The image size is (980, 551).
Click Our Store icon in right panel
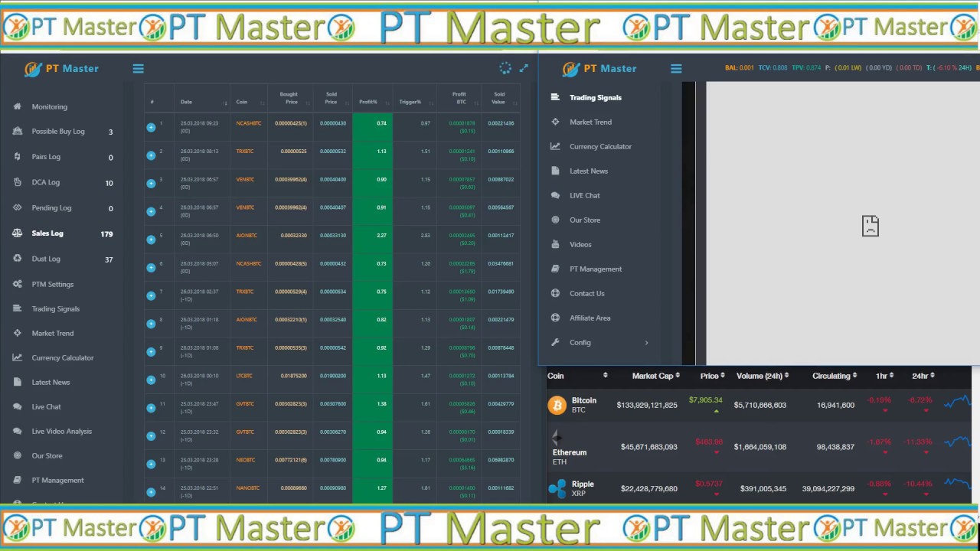[555, 220]
